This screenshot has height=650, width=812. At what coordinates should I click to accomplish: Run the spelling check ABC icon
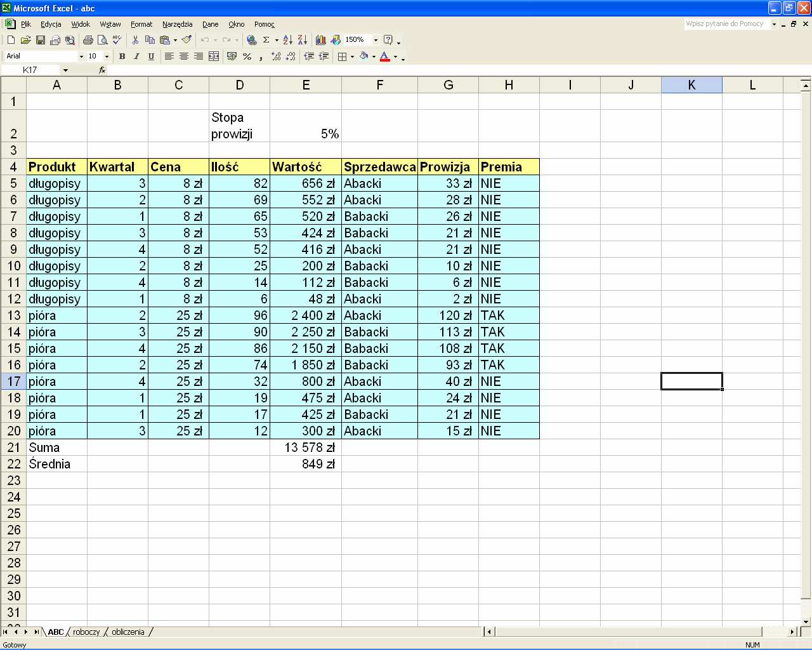pyautogui.click(x=117, y=40)
